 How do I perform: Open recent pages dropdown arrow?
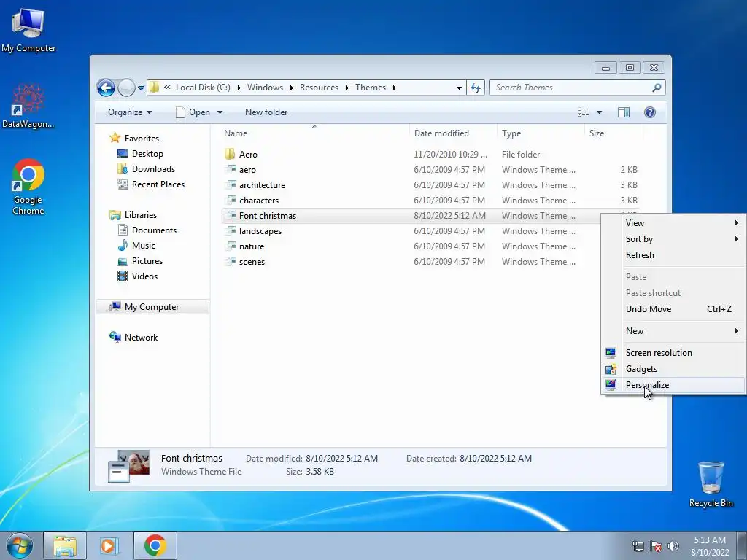[141, 88]
